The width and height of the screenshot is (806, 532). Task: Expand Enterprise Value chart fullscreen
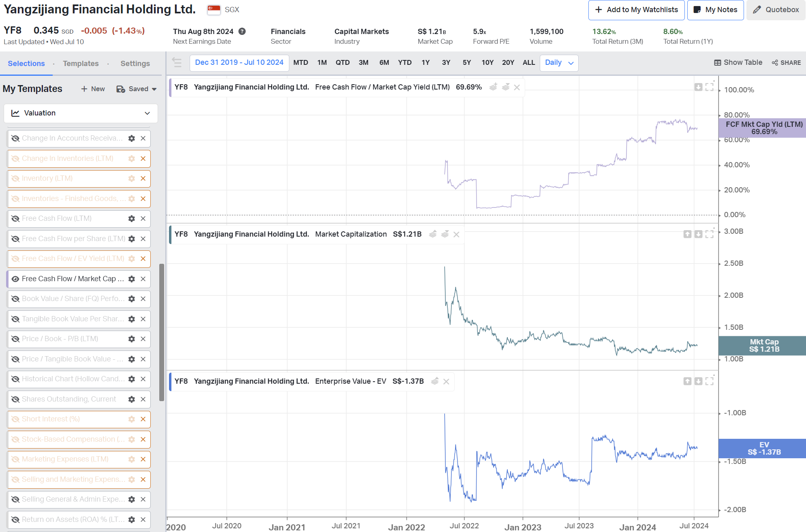(710, 381)
